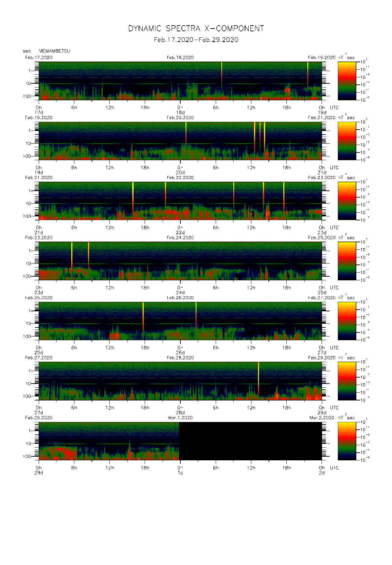Click the bright spike near 22h on Feb.18
This screenshot has height=565, width=392.
(308, 75)
